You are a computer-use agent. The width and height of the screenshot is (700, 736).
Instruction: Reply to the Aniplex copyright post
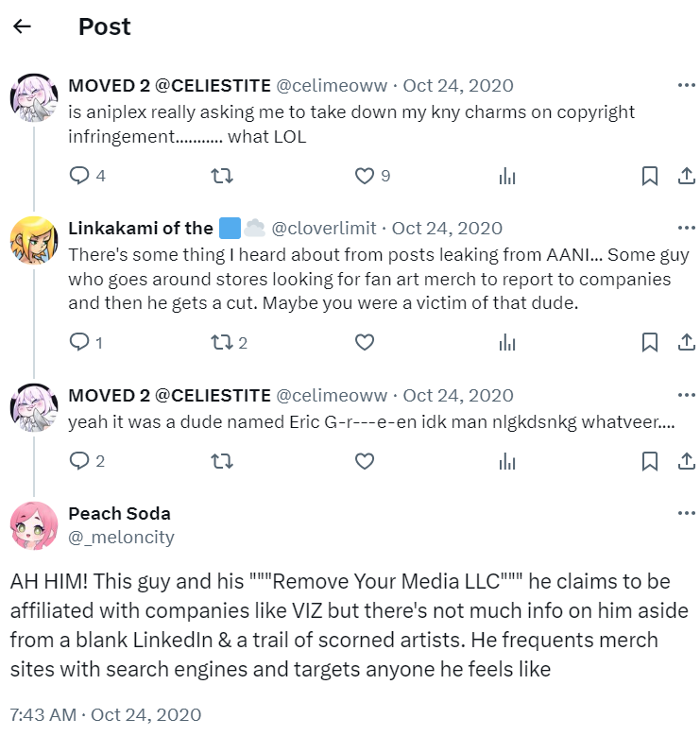(80, 176)
